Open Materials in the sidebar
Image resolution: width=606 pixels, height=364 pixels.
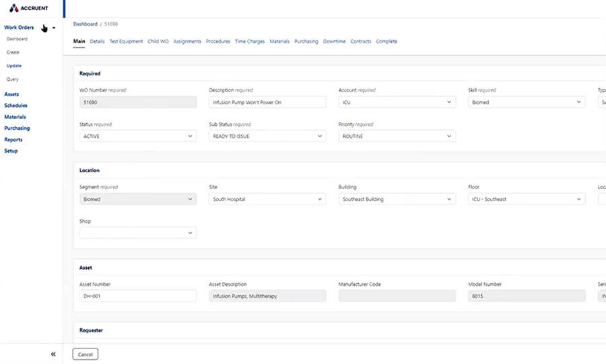15,117
